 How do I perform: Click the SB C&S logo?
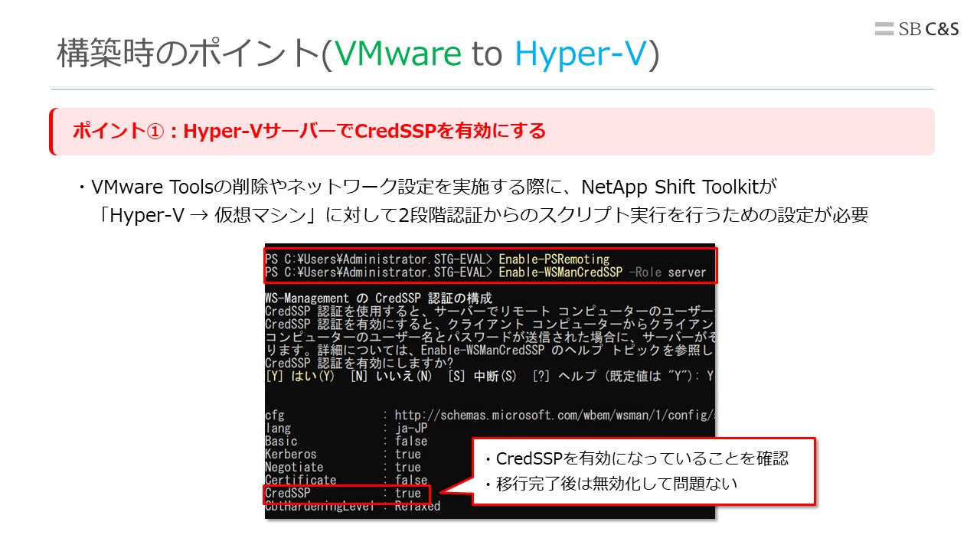(x=916, y=29)
